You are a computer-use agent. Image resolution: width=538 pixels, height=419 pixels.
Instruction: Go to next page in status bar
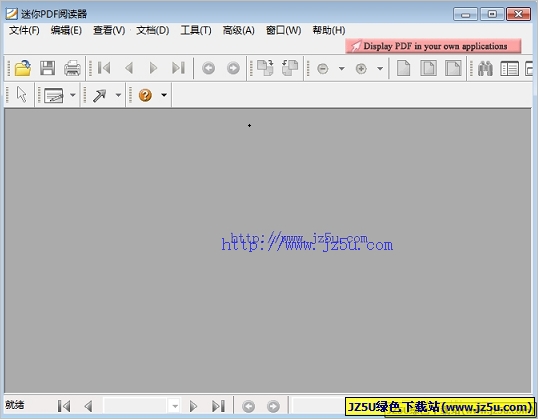(193, 406)
